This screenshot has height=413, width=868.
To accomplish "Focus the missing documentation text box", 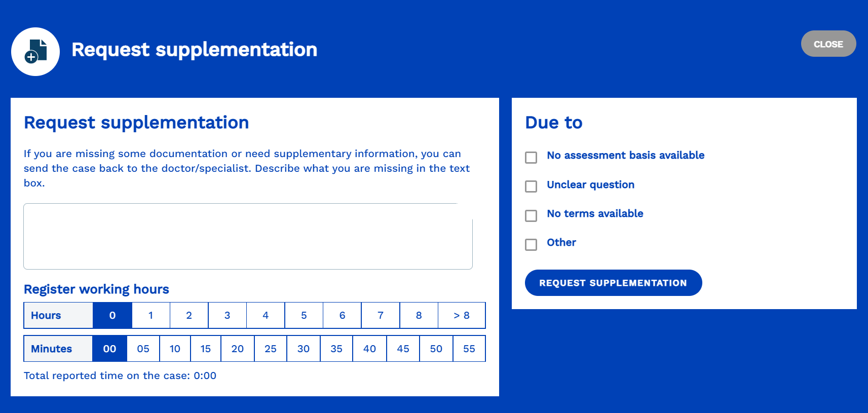I will 248,236.
